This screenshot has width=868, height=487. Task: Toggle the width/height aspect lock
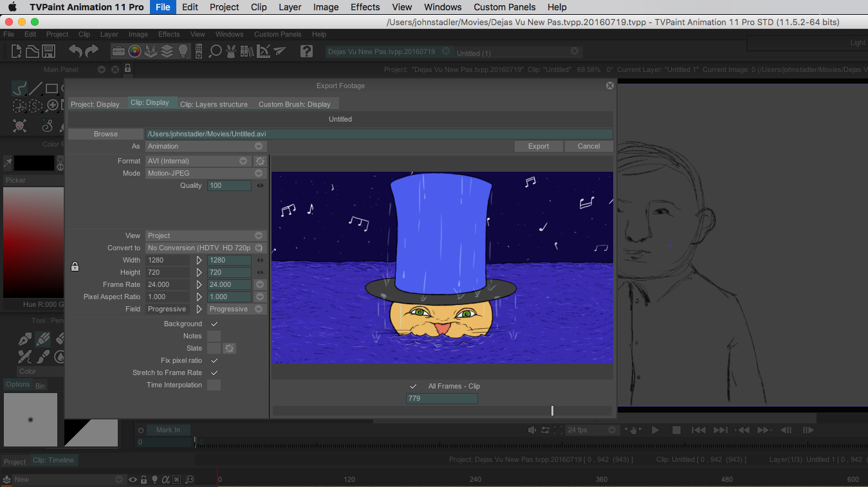click(x=75, y=266)
